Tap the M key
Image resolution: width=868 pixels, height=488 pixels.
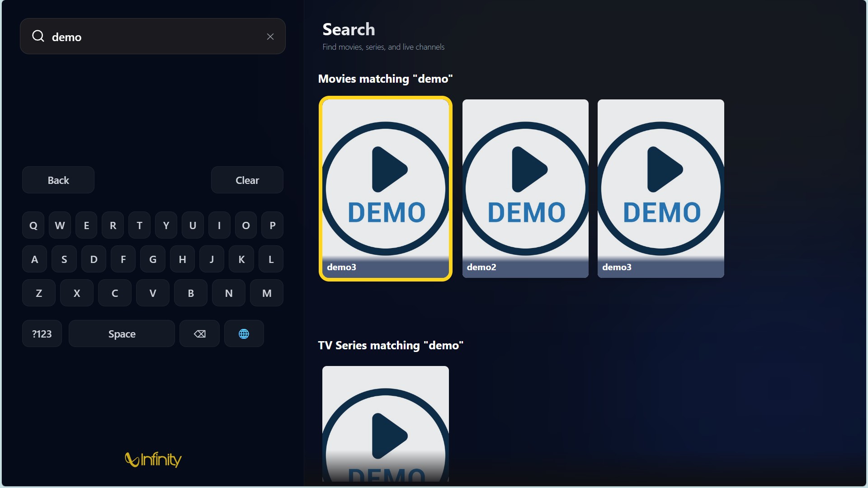267,293
